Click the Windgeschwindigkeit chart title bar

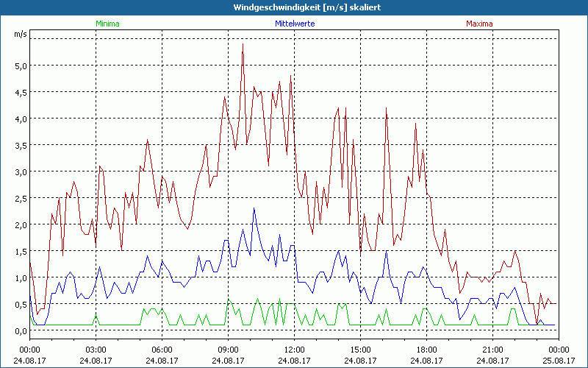coord(294,7)
